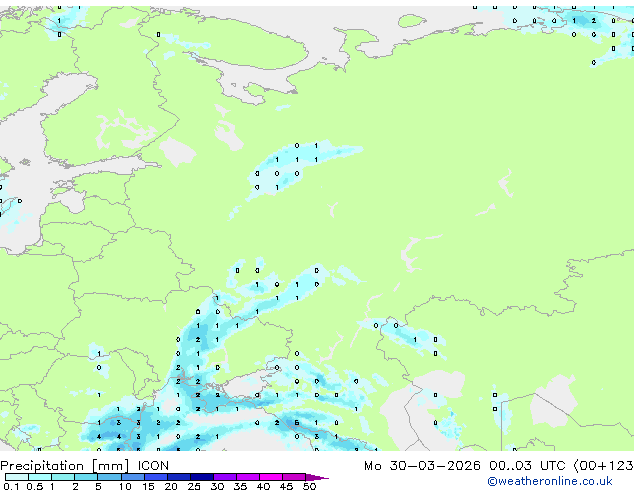The image size is (634, 490).
Task: Click the '(00+123' forecast offset text
Action: (x=603, y=466)
